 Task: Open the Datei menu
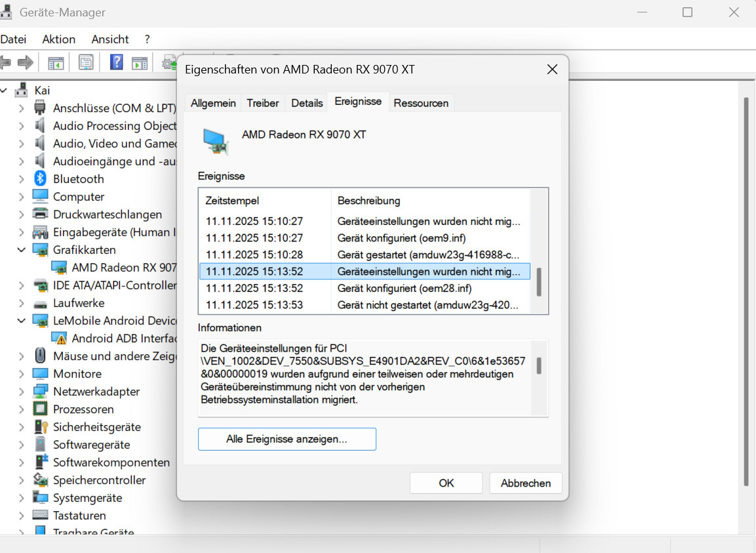click(13, 39)
